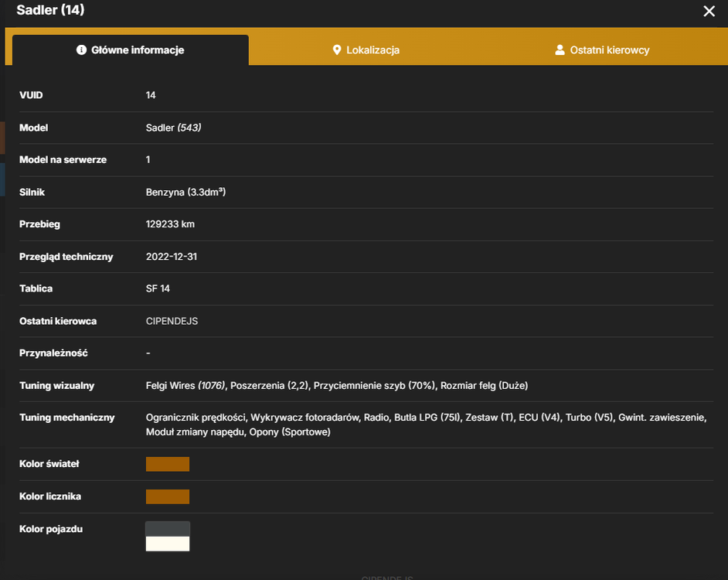This screenshot has height=580, width=728.
Task: Open the Lokalizacja tab
Action: (x=366, y=49)
